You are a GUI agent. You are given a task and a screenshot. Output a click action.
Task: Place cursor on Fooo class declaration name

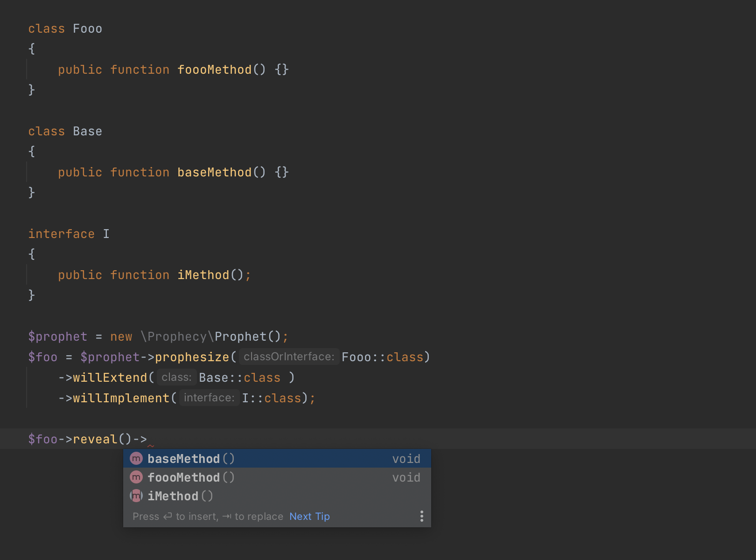click(x=87, y=29)
